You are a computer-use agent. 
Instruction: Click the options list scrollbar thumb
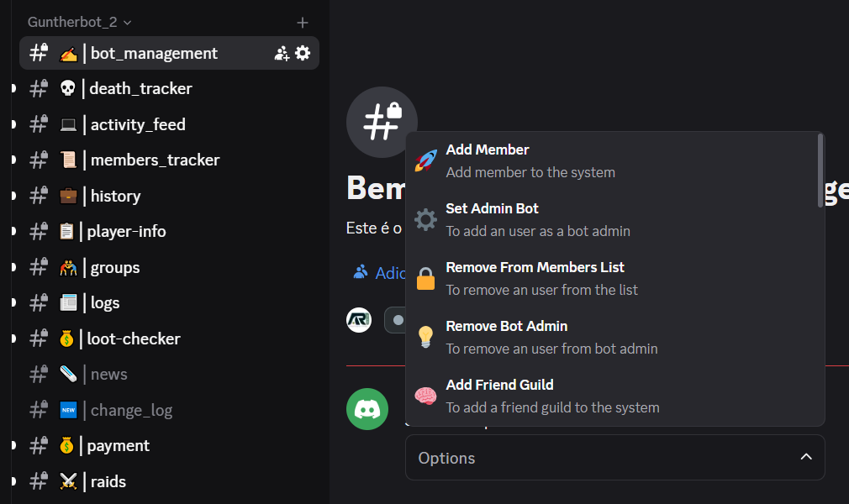click(820, 171)
